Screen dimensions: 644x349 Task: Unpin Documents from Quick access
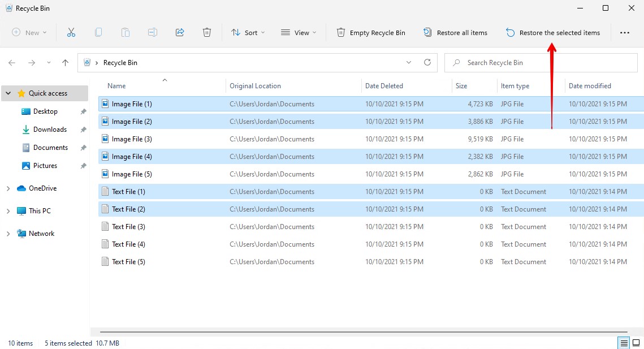coord(83,147)
